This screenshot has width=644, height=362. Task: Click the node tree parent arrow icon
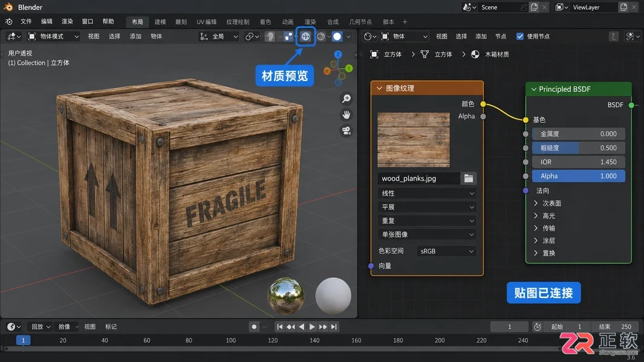coord(614,36)
